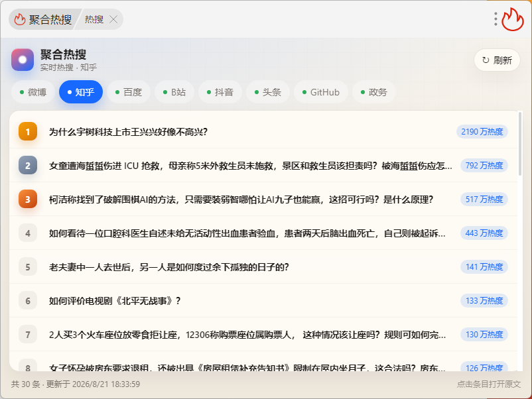Open the 口腔科医生 question, rank 4
This screenshot has height=399, width=532.
pos(263,233)
